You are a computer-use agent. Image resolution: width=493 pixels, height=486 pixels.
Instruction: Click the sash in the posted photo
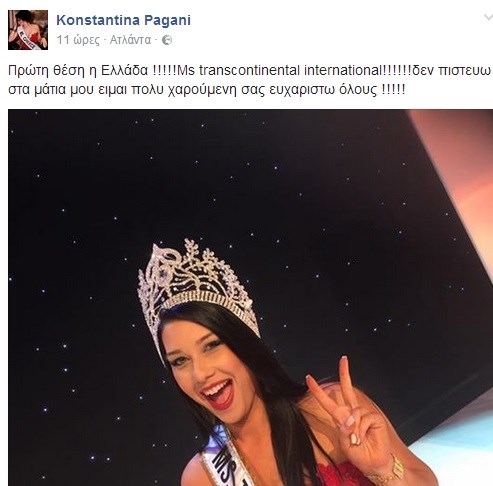pos(227,460)
